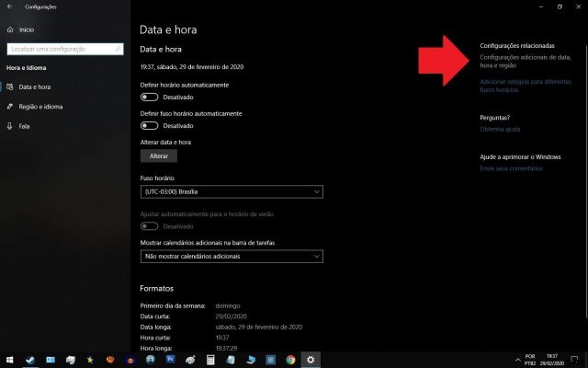Image resolution: width=588 pixels, height=368 pixels.
Task: Go to Início home page
Action: [x=25, y=29]
